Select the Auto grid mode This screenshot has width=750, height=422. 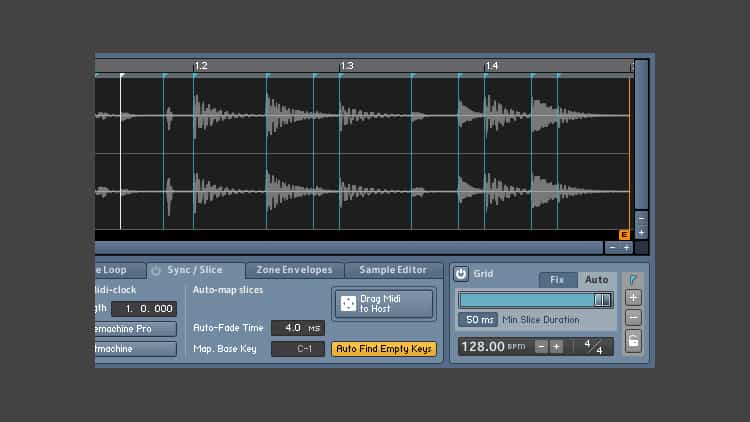coord(596,279)
